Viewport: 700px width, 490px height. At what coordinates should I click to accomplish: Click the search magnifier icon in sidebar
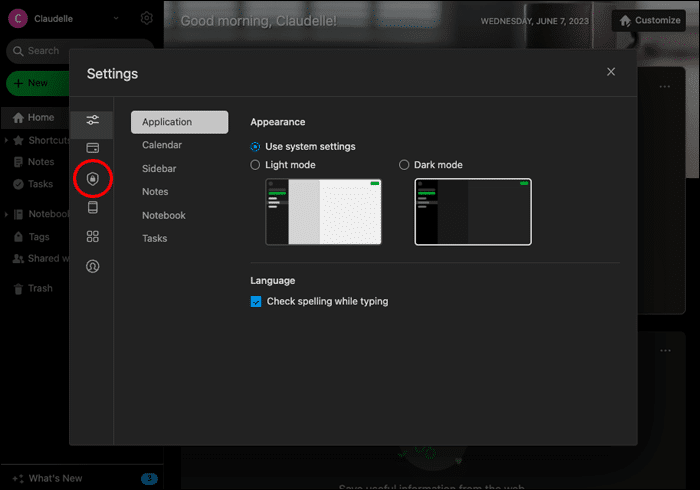18,51
